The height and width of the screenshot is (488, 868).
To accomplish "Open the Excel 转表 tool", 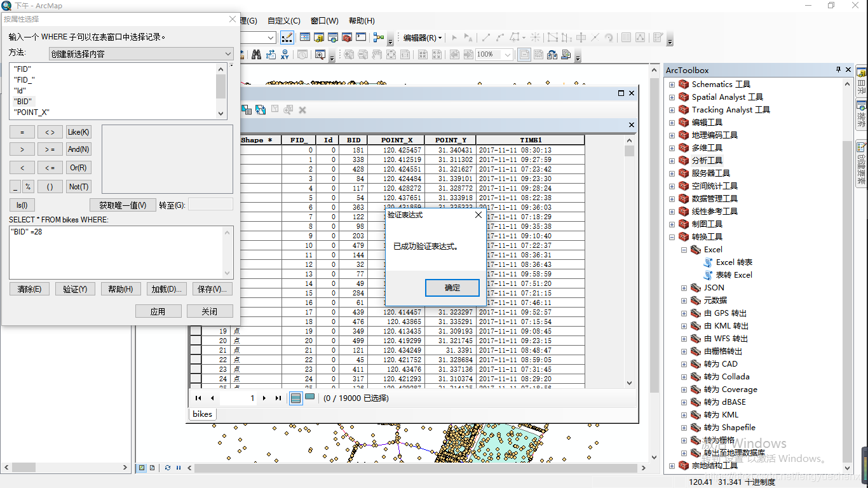I will [734, 262].
